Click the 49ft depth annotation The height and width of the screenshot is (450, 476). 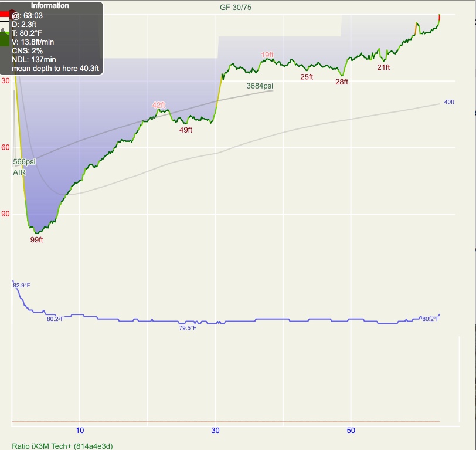coord(186,130)
